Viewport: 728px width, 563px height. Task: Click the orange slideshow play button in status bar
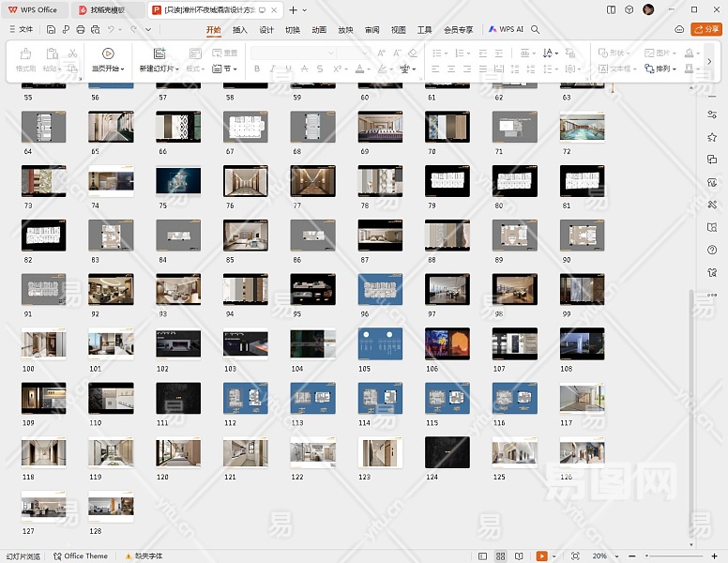(544, 556)
